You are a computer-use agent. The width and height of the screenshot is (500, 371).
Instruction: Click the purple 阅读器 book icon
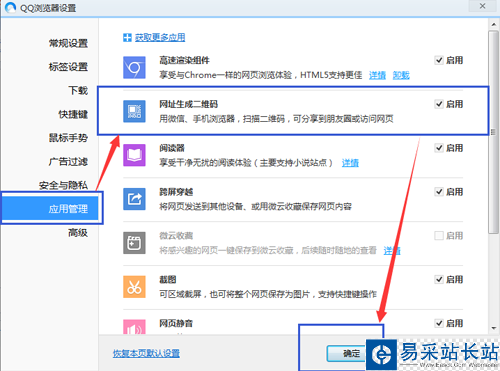click(x=134, y=155)
